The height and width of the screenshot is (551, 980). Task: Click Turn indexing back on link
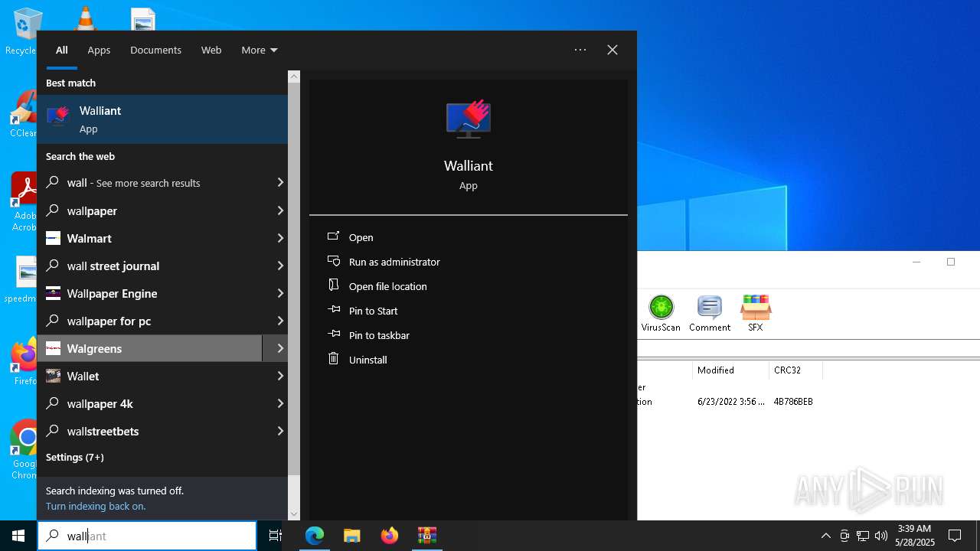pos(96,506)
